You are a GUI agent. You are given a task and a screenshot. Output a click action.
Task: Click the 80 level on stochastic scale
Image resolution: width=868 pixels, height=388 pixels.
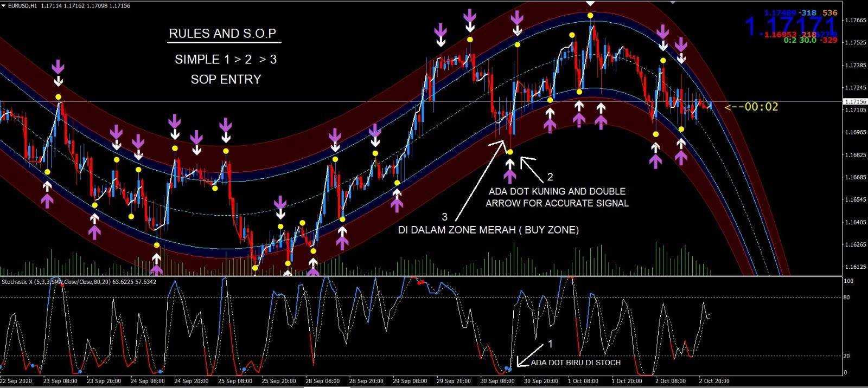(x=847, y=298)
